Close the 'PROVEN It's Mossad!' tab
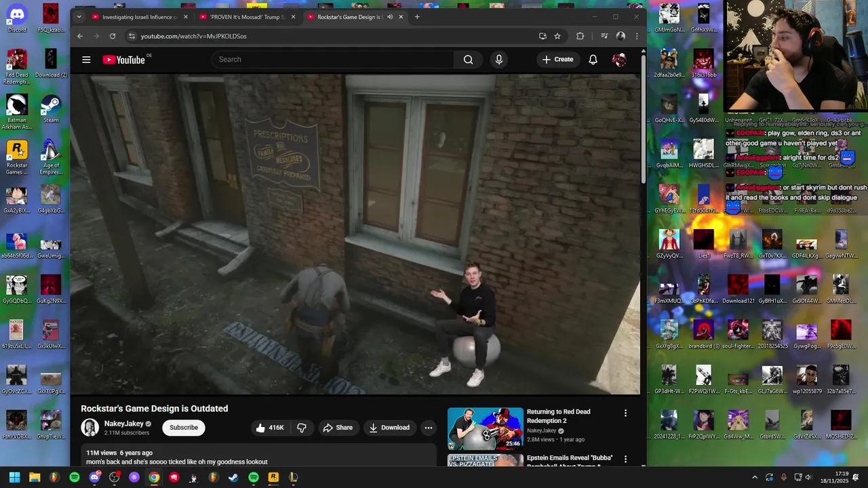868x488 pixels. point(293,17)
